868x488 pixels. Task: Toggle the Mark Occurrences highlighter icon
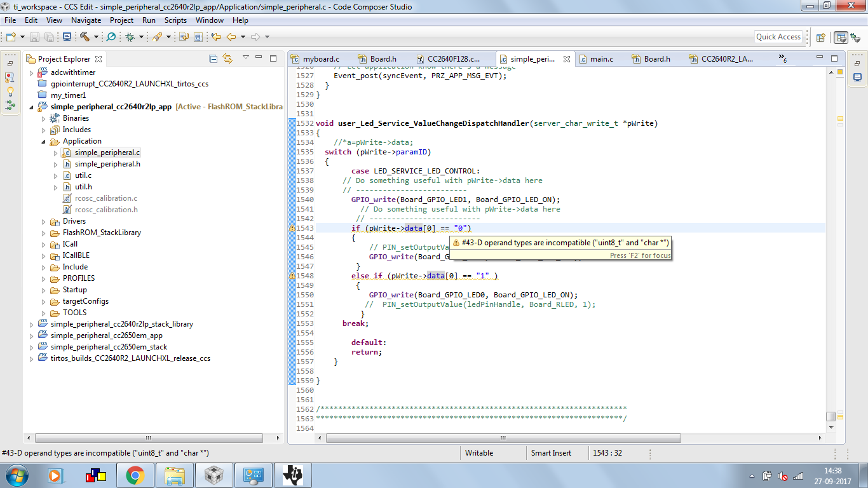pyautogui.click(x=156, y=36)
